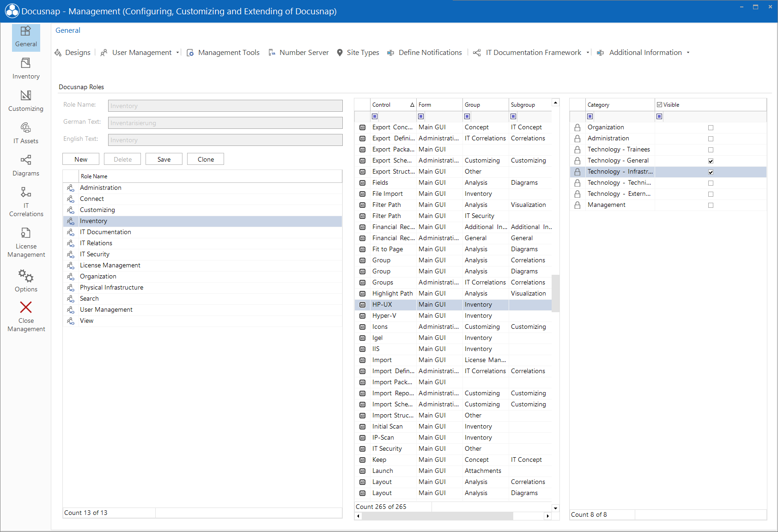The width and height of the screenshot is (778, 532).
Task: Enable Visible for Organization category
Action: [x=711, y=128]
